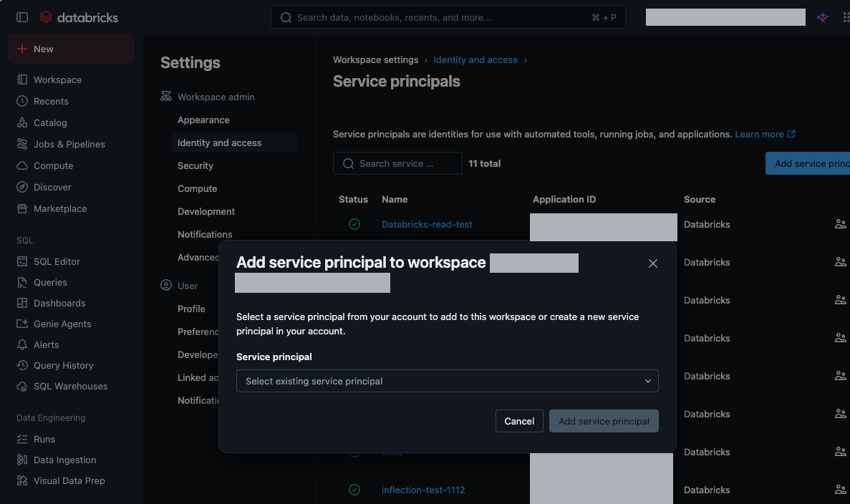The width and height of the screenshot is (850, 504).
Task: Click the 11 total count text
Action: pyautogui.click(x=485, y=163)
